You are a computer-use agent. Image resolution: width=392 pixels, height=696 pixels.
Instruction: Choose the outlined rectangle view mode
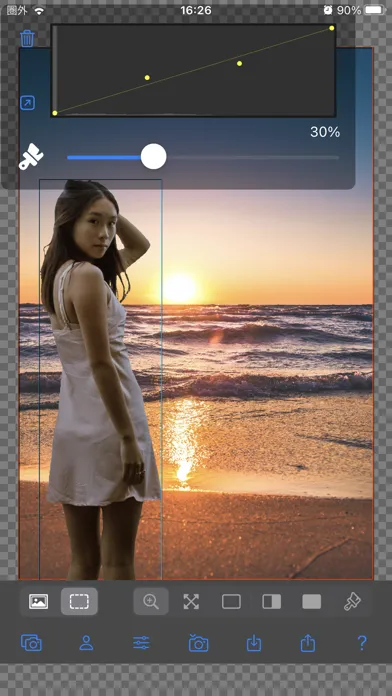[231, 602]
